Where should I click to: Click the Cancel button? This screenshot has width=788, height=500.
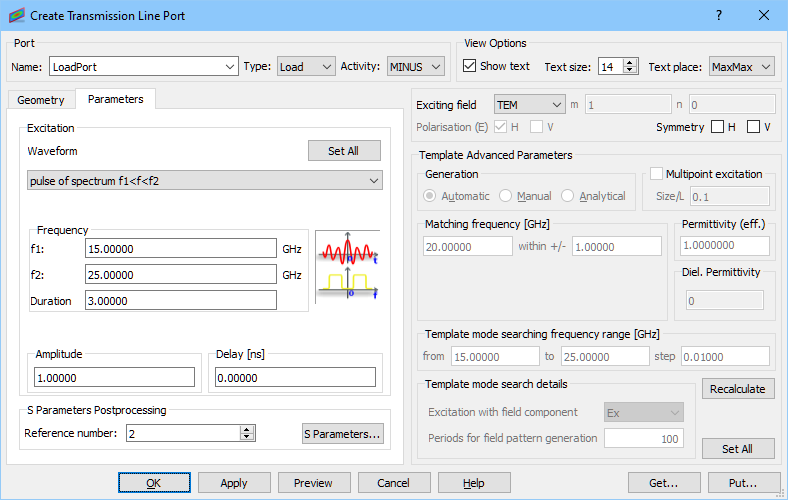coord(394,483)
